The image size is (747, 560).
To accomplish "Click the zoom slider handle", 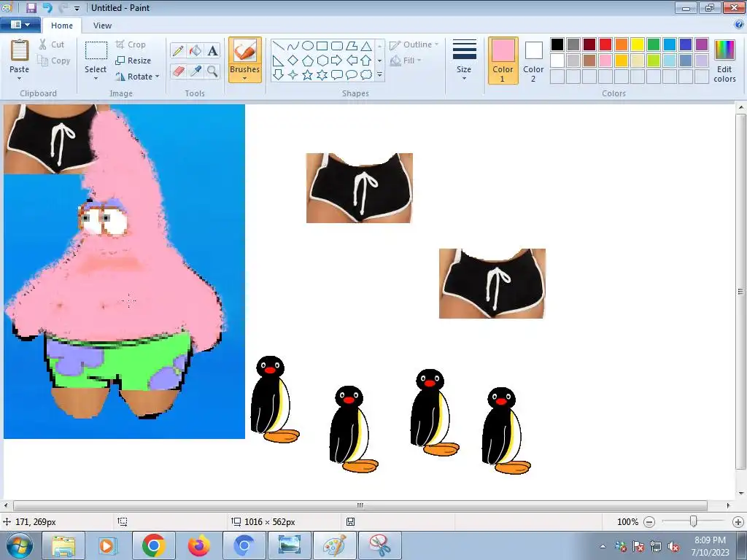I will [694, 522].
